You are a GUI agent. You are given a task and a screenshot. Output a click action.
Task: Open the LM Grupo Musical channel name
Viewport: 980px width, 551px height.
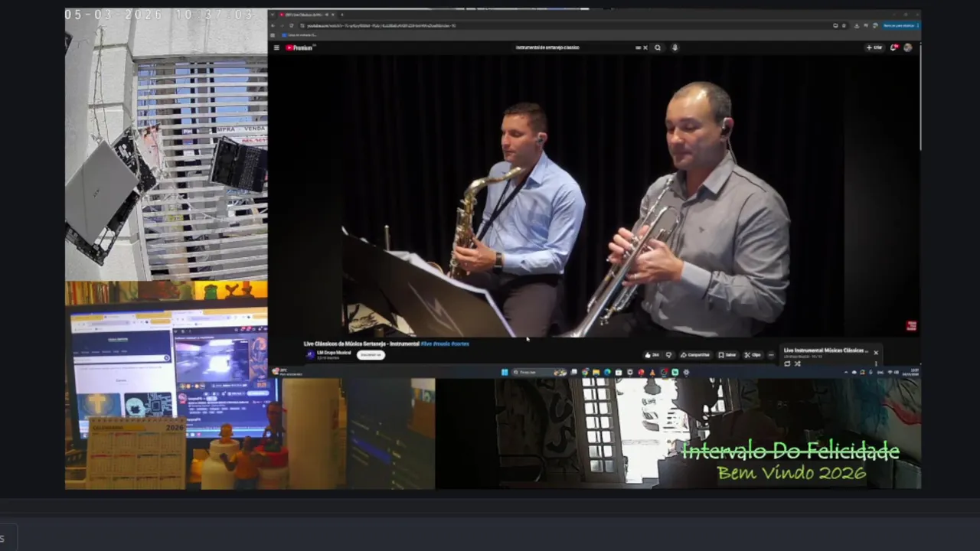(334, 352)
